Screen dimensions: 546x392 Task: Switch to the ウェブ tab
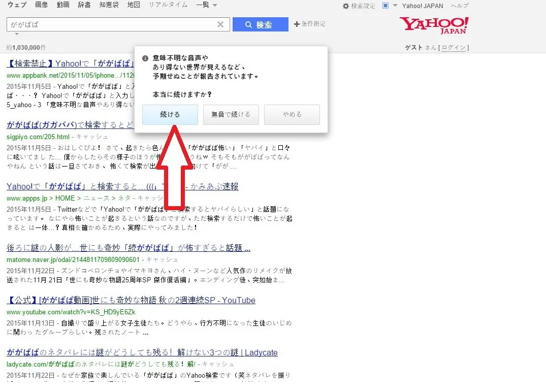point(17,5)
